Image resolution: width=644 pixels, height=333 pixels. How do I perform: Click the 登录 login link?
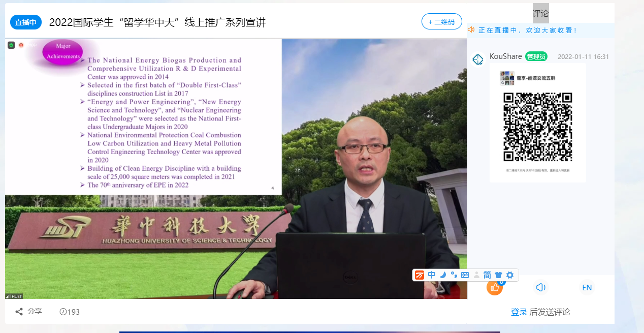click(x=519, y=312)
